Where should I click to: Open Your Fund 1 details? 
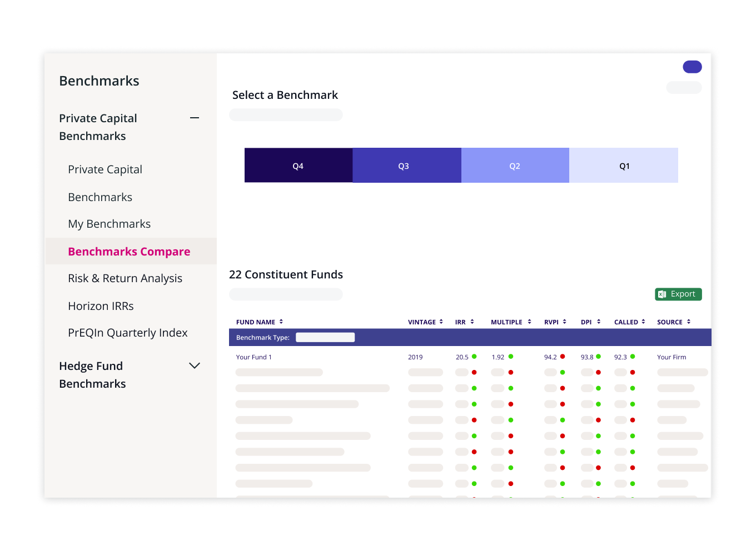coord(254,357)
